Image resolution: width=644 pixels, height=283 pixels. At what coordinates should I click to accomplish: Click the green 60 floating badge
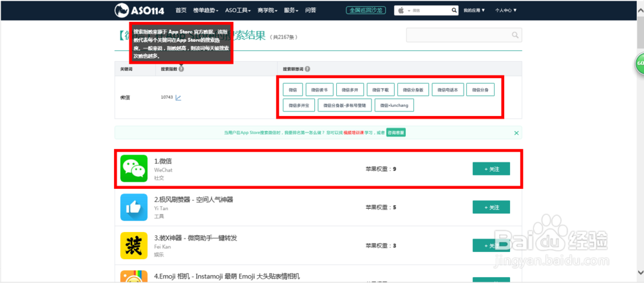pos(639,64)
